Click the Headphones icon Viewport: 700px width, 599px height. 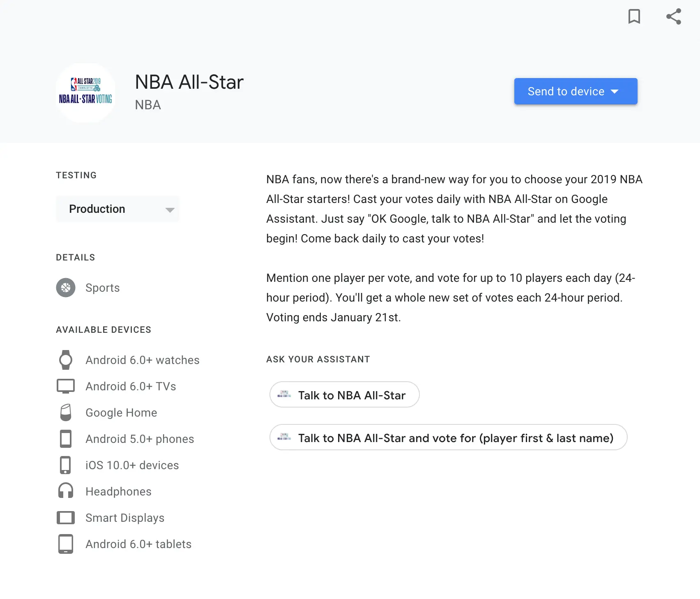[x=66, y=491]
